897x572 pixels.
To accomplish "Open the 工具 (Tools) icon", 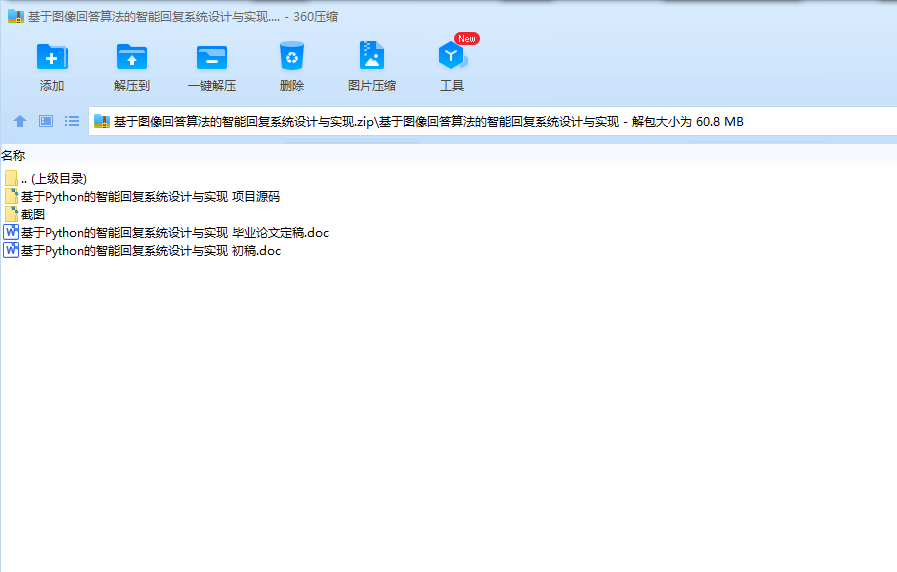I will coord(452,55).
